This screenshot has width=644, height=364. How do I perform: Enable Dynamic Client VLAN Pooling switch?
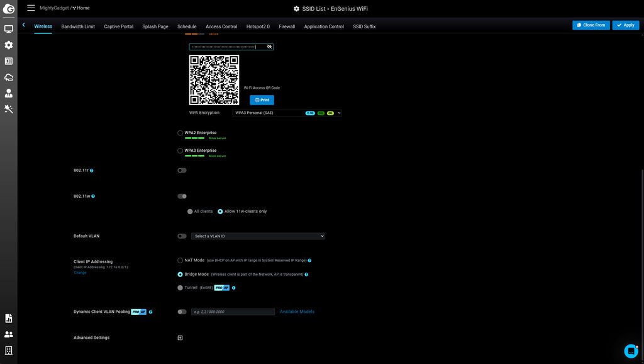pyautogui.click(x=182, y=312)
